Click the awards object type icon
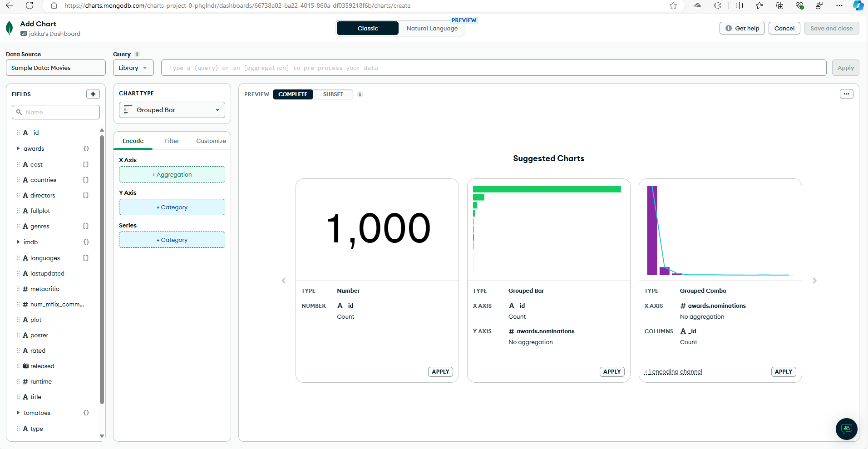This screenshot has height=449, width=868. pos(86,148)
